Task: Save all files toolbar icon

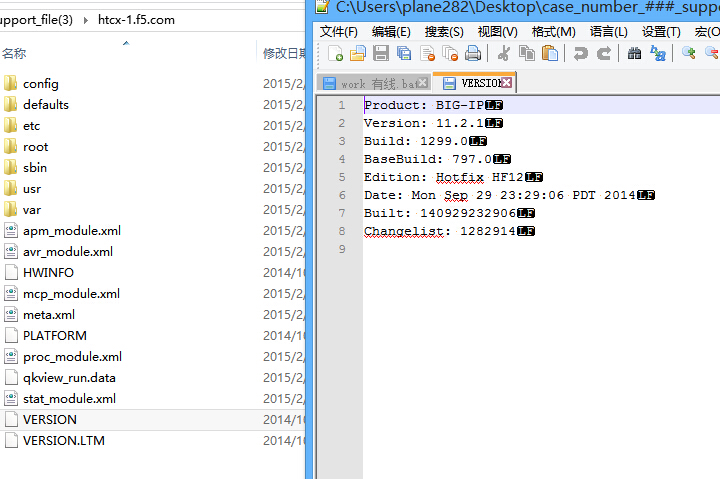Action: [404, 54]
